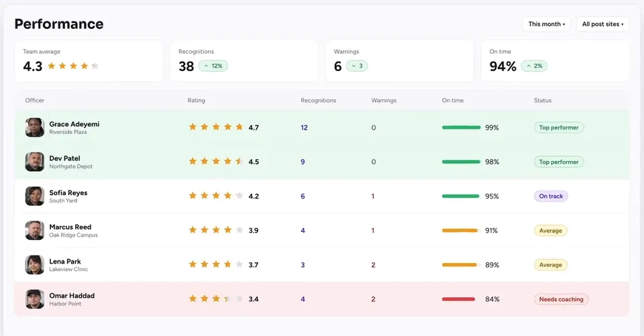The width and height of the screenshot is (644, 336).
Task: Click the Team average star rating
Action: pos(73,66)
